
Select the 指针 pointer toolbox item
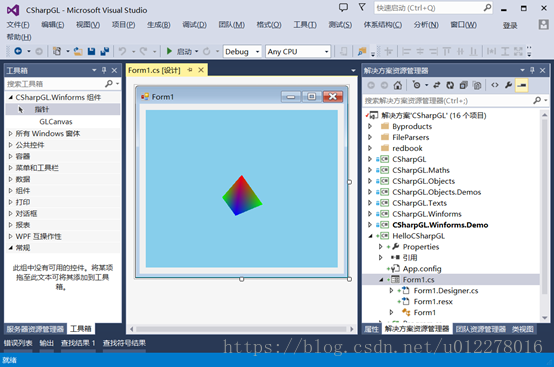pos(63,109)
